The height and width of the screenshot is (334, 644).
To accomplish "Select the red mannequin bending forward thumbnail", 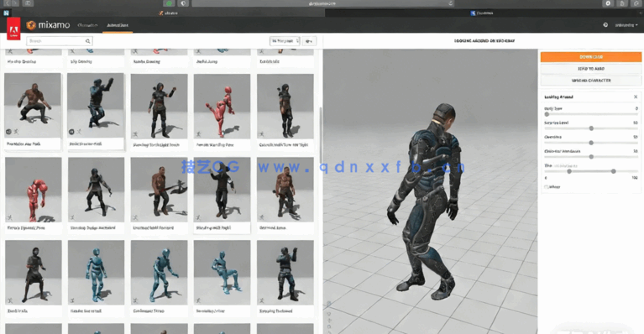I will coord(34,190).
